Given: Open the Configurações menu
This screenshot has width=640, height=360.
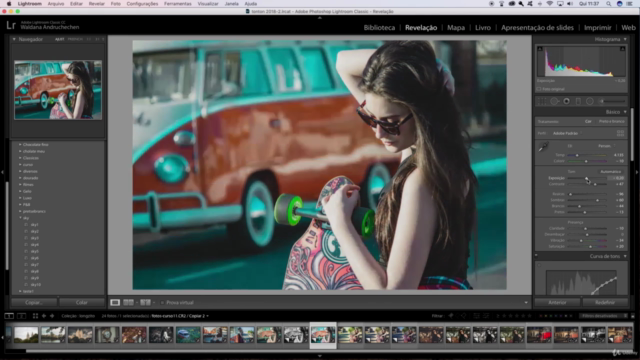Looking at the screenshot, I should tap(142, 4).
